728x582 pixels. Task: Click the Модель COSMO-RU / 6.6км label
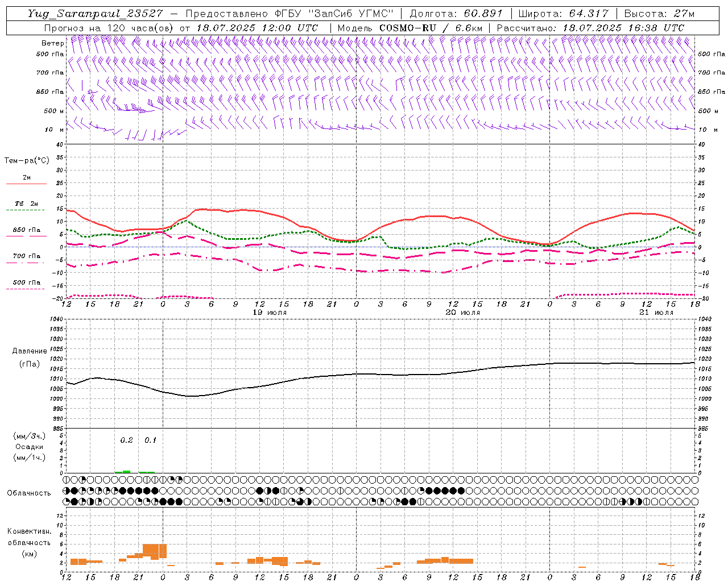pyautogui.click(x=410, y=28)
